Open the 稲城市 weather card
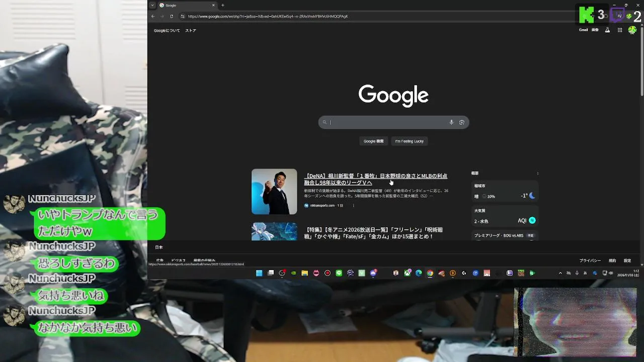 tap(505, 192)
